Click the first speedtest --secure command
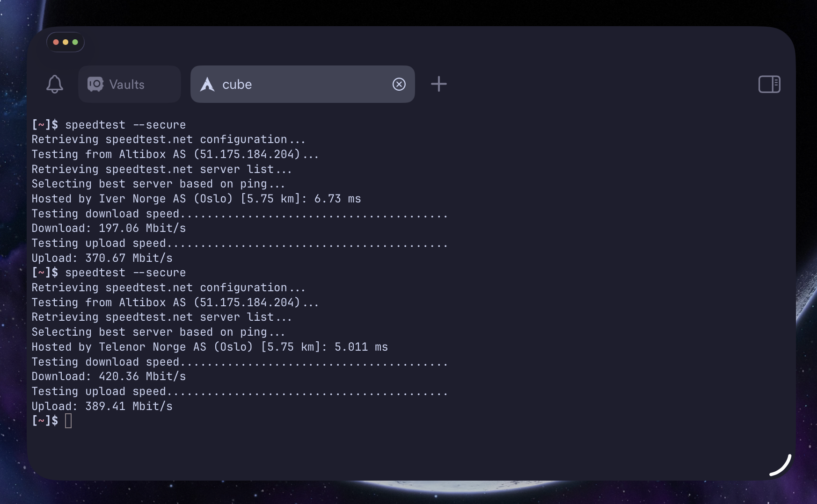 pos(125,125)
